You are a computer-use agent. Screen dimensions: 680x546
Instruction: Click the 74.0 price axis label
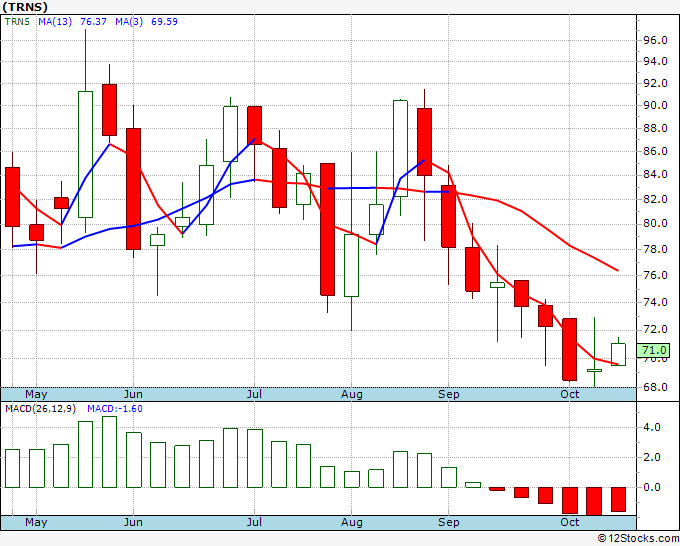655,302
